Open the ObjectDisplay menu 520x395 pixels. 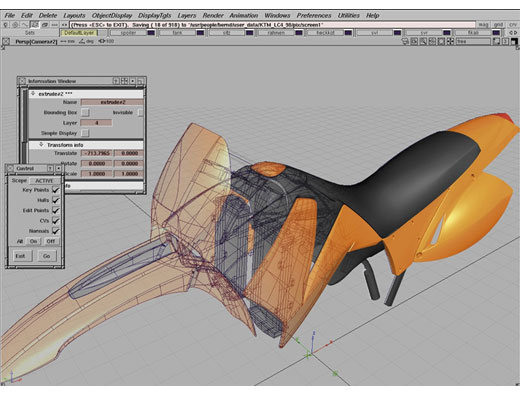point(112,15)
